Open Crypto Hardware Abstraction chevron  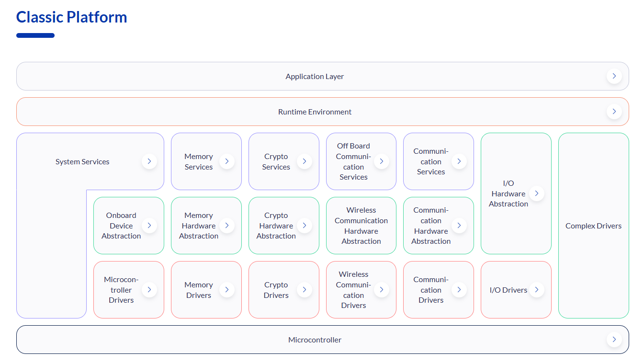coord(305,226)
